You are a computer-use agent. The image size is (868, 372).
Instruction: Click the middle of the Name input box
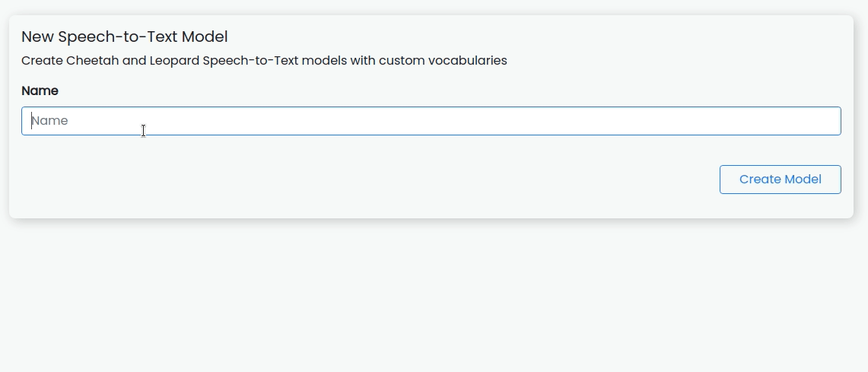(431, 121)
